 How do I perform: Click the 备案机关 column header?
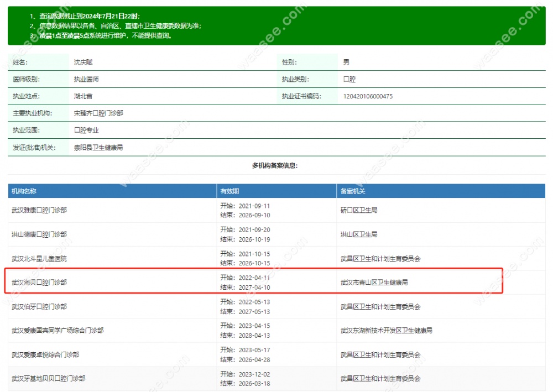point(353,191)
